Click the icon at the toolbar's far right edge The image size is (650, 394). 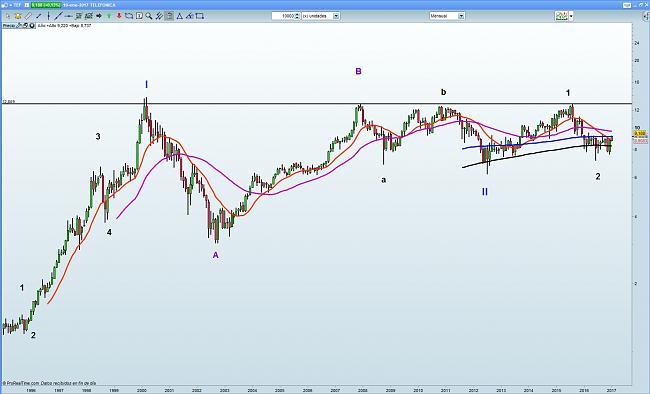(645, 16)
